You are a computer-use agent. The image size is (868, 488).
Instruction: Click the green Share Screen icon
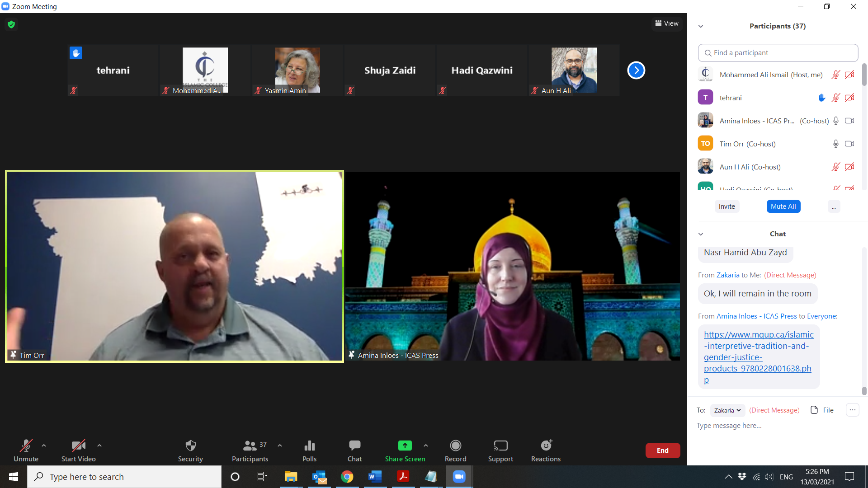click(405, 446)
